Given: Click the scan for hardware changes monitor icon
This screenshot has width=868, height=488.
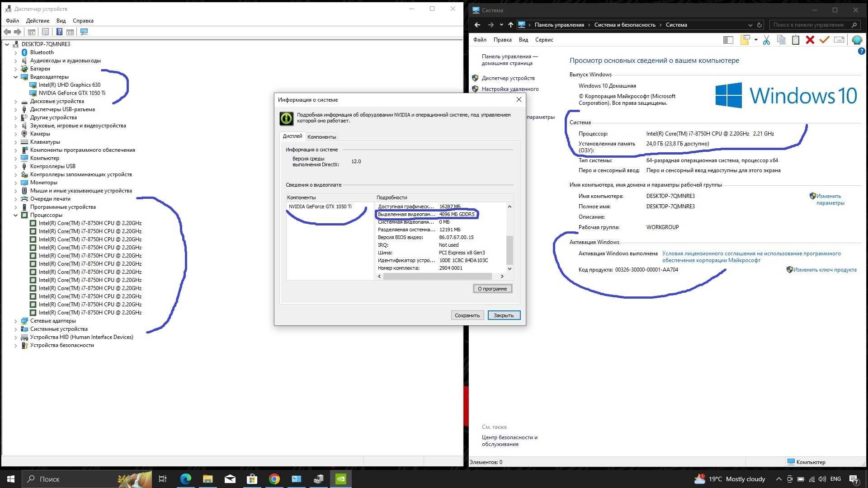Looking at the screenshot, I should (x=84, y=32).
